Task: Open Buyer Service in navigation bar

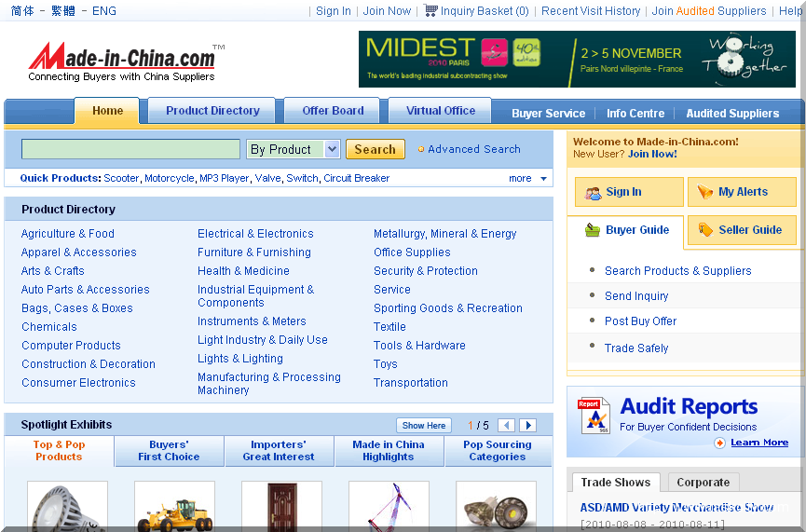Action: point(548,114)
